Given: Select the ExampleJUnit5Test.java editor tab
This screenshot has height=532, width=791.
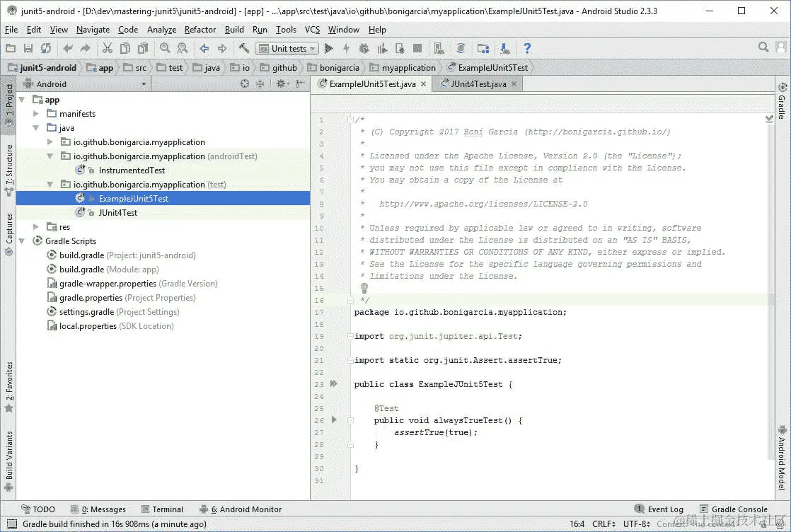Looking at the screenshot, I should click(371, 83).
